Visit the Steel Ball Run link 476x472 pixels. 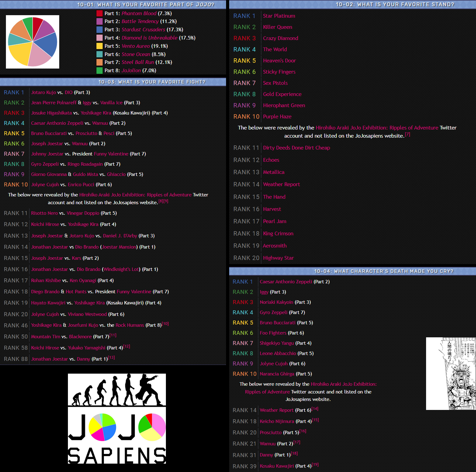coord(138,62)
